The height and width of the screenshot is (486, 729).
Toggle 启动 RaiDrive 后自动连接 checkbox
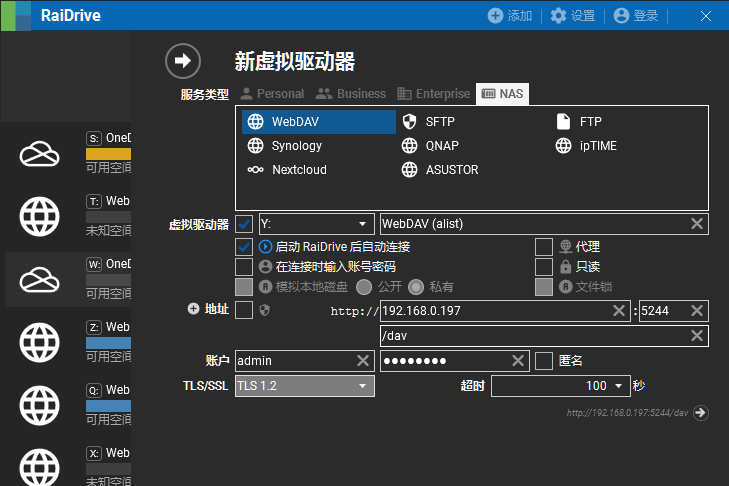click(x=244, y=246)
